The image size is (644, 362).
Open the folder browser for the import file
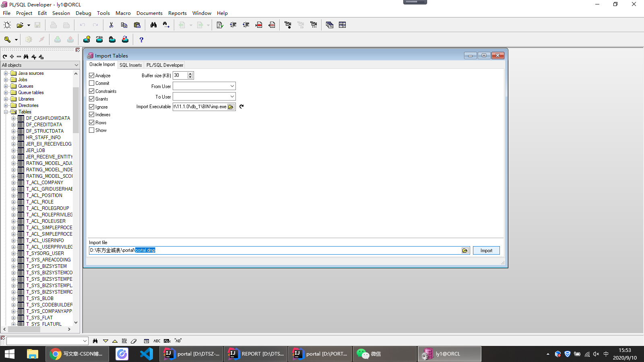[x=465, y=250]
